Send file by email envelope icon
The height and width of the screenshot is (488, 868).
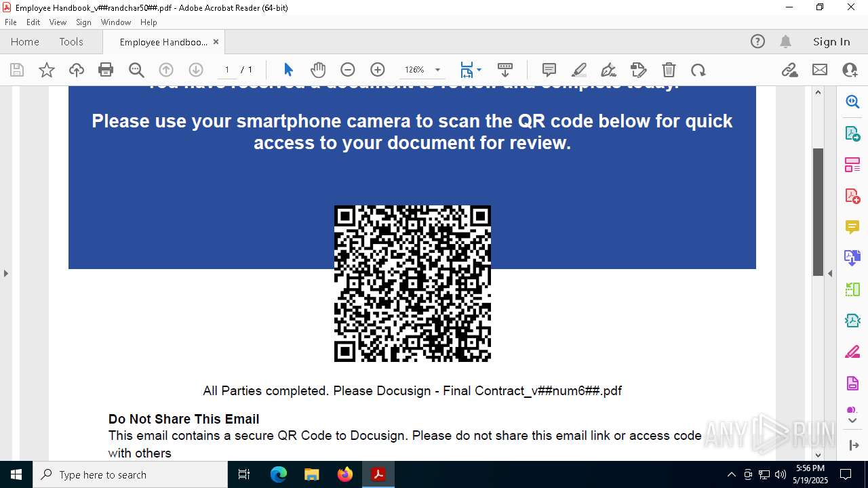820,70
